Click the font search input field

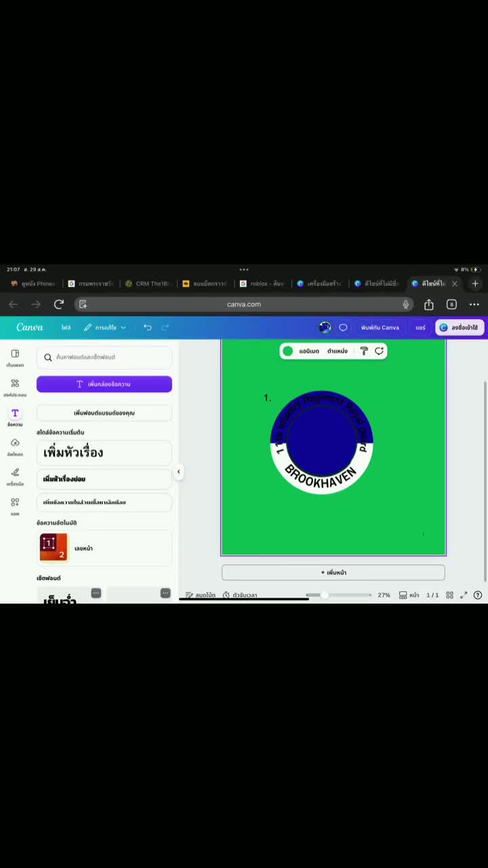point(104,357)
